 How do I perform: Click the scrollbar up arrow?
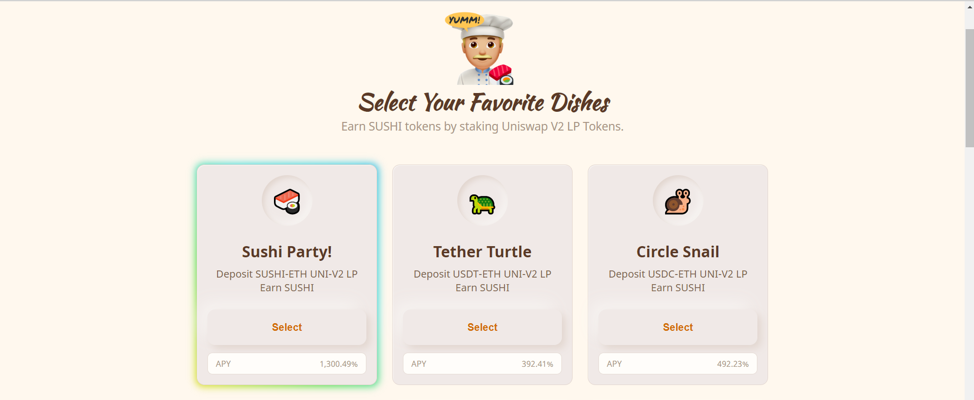[969, 6]
